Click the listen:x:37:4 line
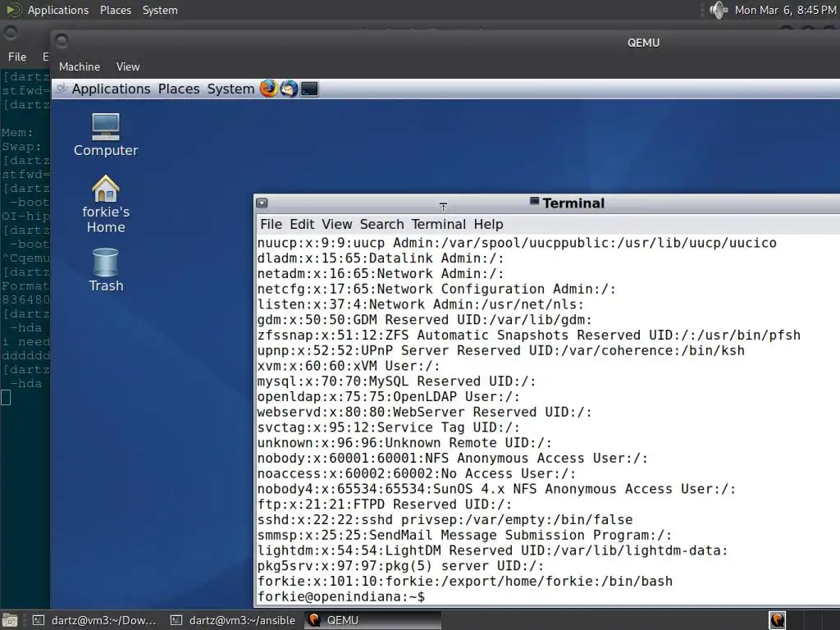 pos(421,304)
